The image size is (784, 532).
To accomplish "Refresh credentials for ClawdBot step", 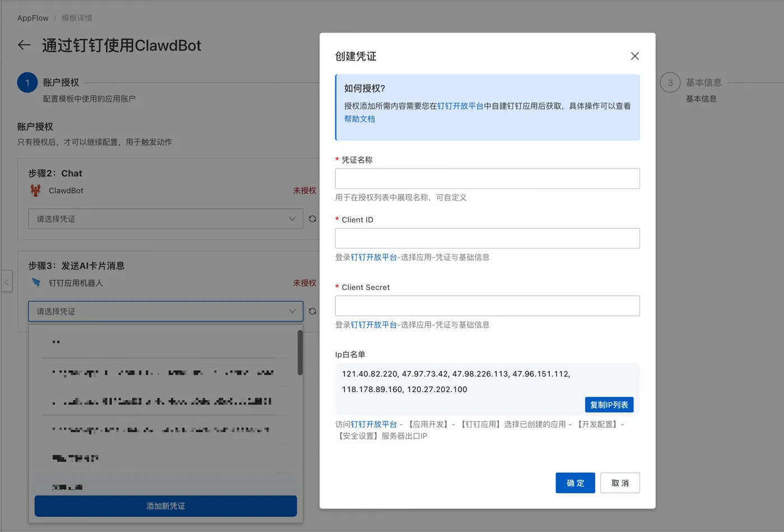I will point(312,219).
